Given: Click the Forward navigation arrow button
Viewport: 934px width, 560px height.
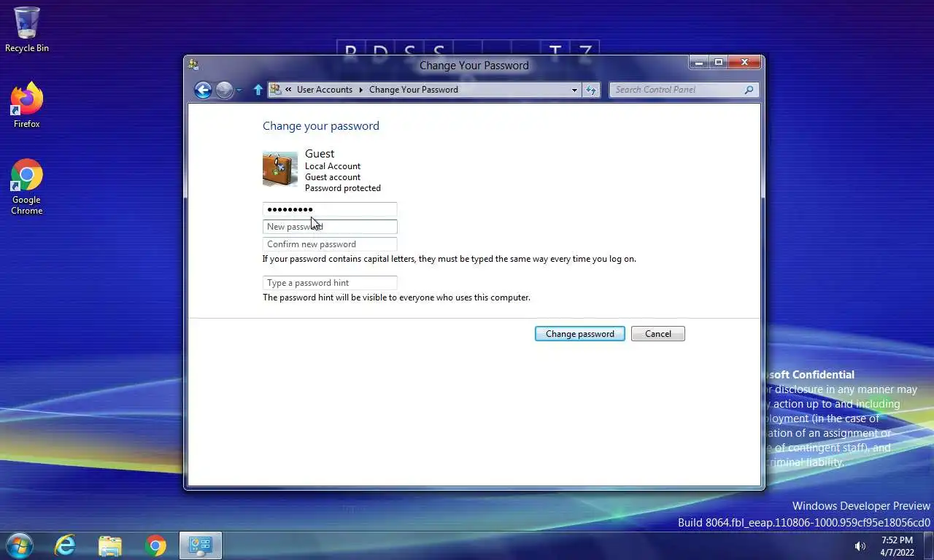Looking at the screenshot, I should [224, 90].
